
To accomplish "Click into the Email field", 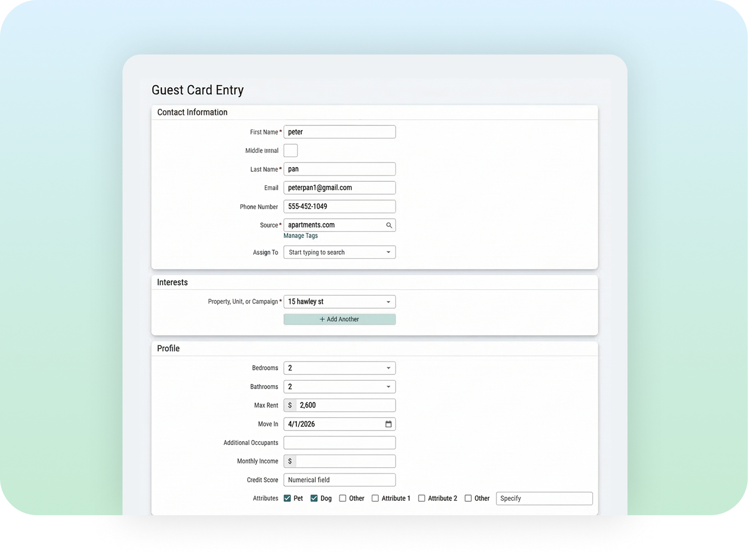I will [x=340, y=188].
